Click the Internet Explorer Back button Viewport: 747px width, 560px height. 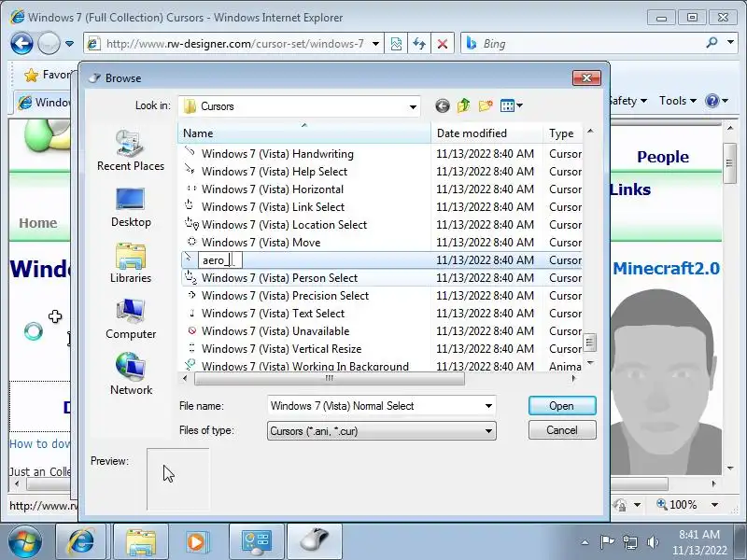click(21, 44)
